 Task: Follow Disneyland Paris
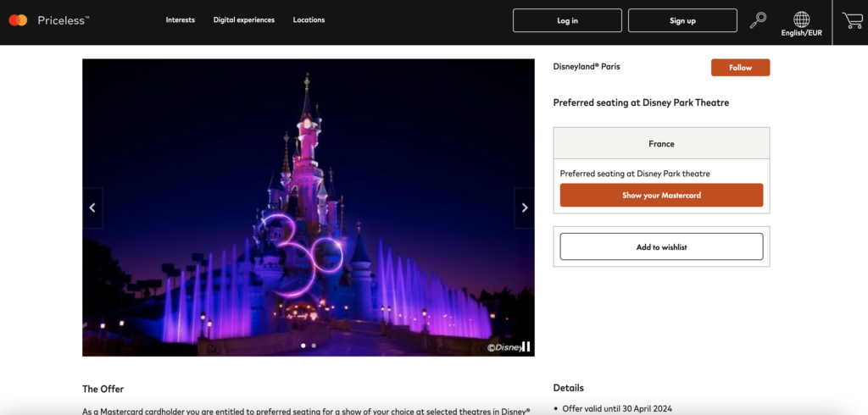click(x=740, y=68)
